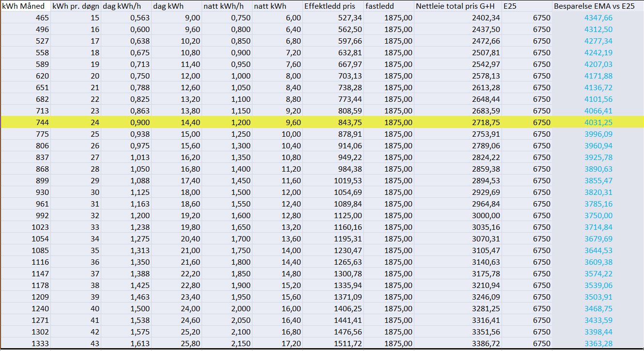Click 'Besparelse EMA vs E25' header

pos(598,6)
